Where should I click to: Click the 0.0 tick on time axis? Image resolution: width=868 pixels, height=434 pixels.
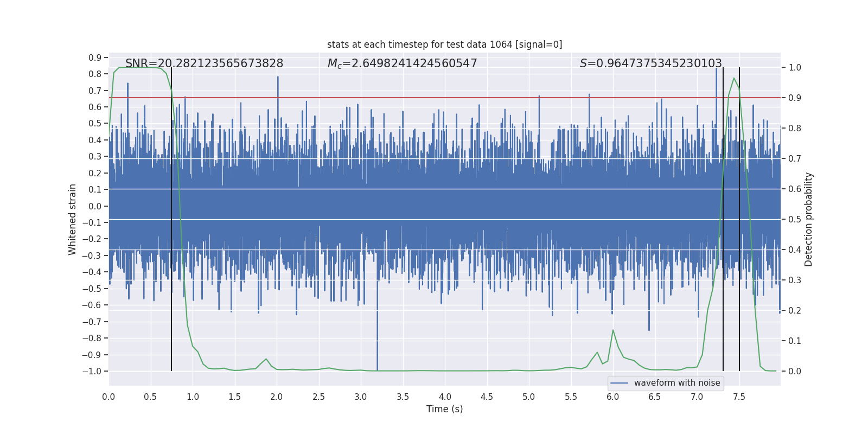[x=108, y=397]
